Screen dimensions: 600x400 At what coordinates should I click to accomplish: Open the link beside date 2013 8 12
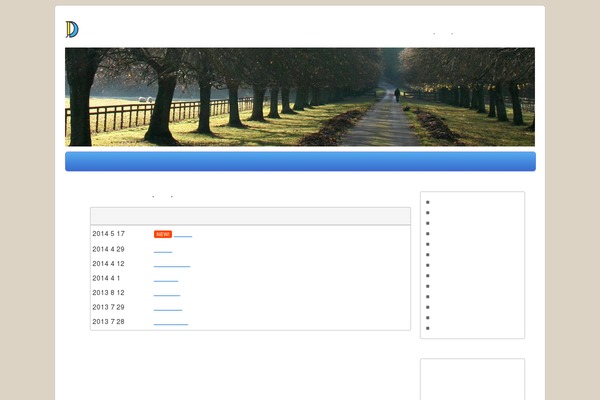(x=166, y=293)
